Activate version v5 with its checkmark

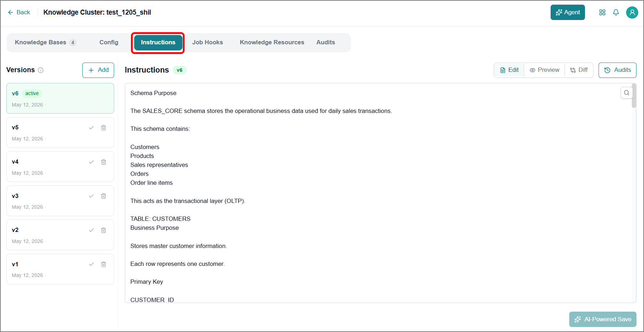[91, 128]
